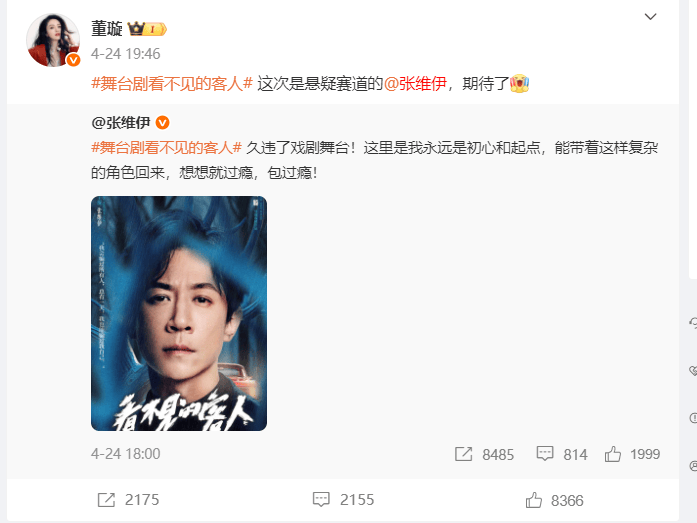Click the repost icon showing 8485
The width and height of the screenshot is (697, 523).
[463, 454]
